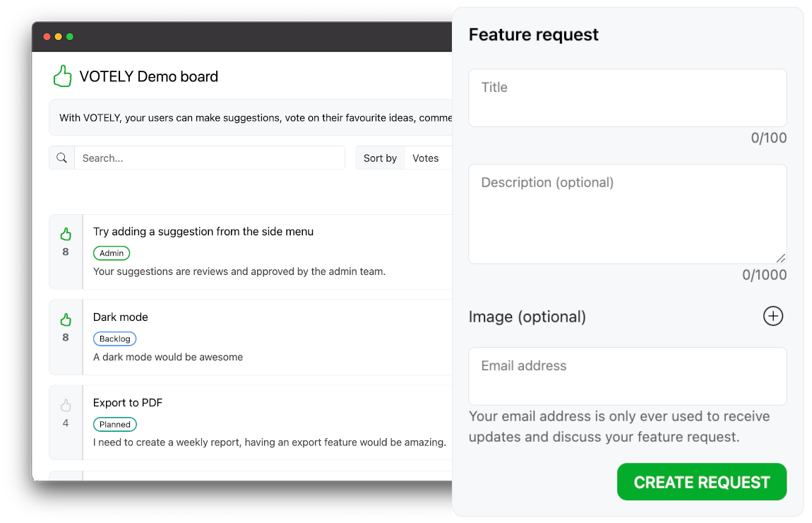This screenshot has width=812, height=523.
Task: Select the Backlog status tag
Action: point(114,339)
